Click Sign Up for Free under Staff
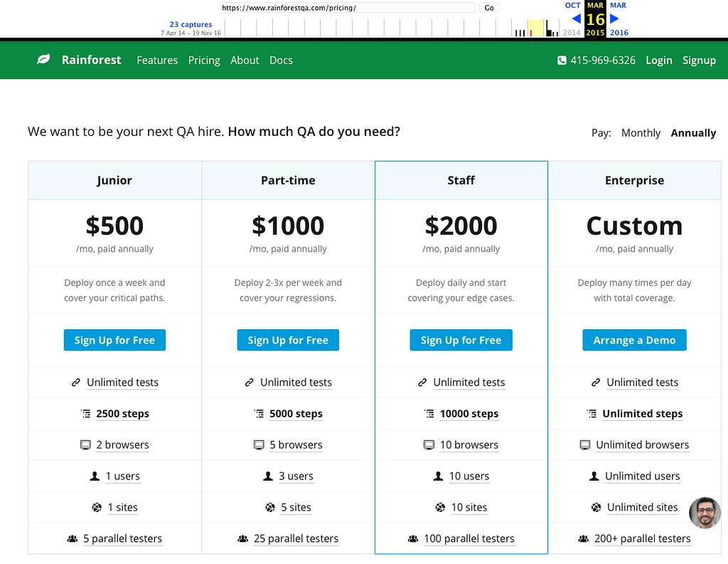 (x=461, y=340)
